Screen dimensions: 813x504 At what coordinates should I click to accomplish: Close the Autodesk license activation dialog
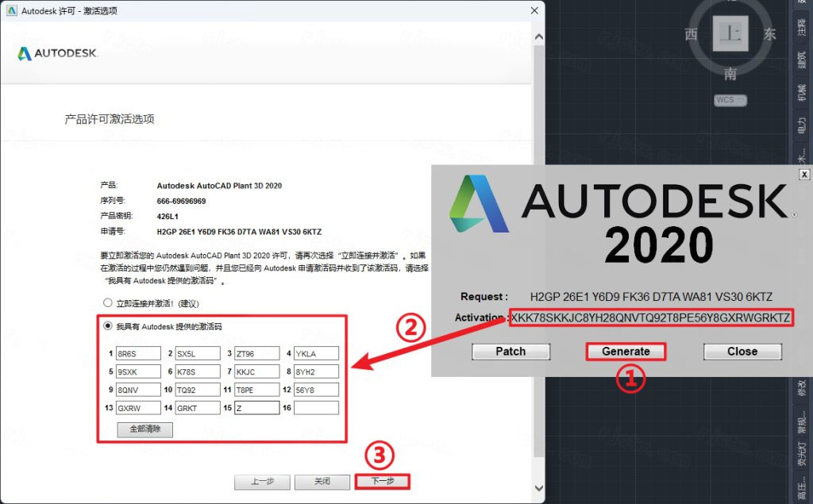534,10
